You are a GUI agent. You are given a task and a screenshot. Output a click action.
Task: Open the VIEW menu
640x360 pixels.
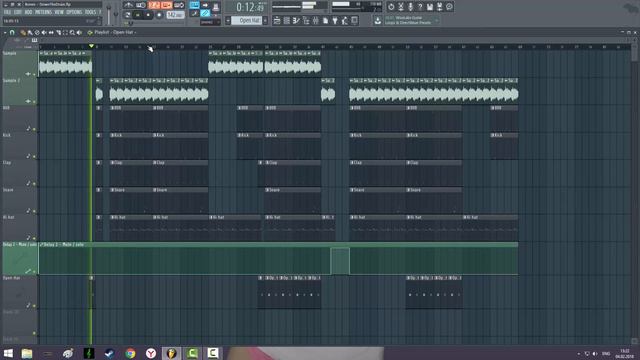(x=59, y=12)
